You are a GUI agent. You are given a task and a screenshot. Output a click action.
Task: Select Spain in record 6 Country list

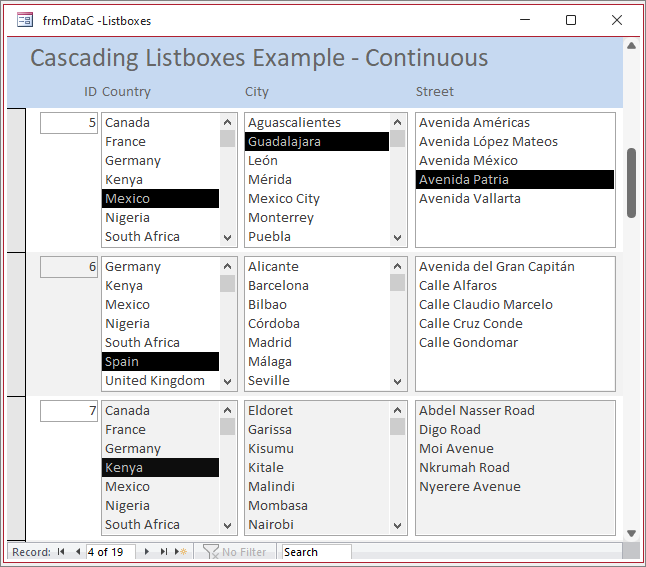pyautogui.click(x=160, y=361)
